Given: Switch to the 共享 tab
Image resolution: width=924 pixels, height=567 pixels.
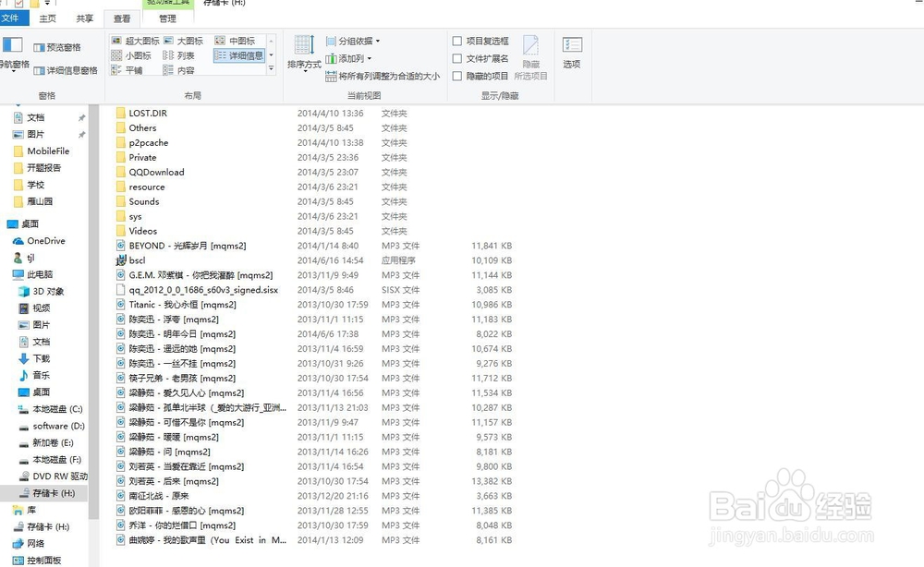Looking at the screenshot, I should click(85, 18).
